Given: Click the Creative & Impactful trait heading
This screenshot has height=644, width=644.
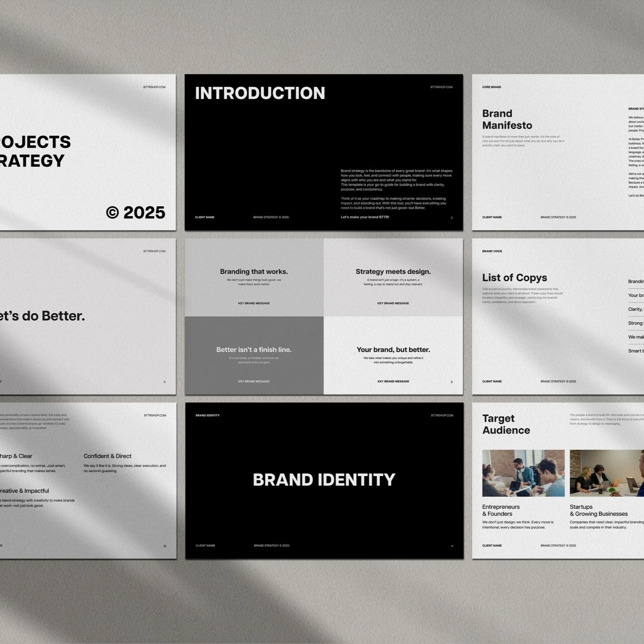Looking at the screenshot, I should click(x=24, y=491).
